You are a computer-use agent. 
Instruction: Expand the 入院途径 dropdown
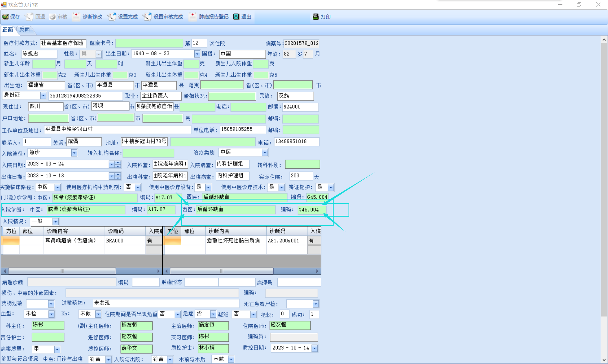pyautogui.click(x=74, y=153)
